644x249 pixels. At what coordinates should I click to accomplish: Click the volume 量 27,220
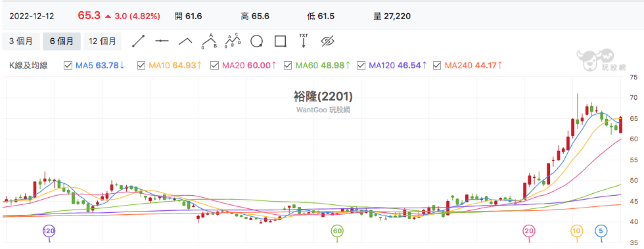392,16
